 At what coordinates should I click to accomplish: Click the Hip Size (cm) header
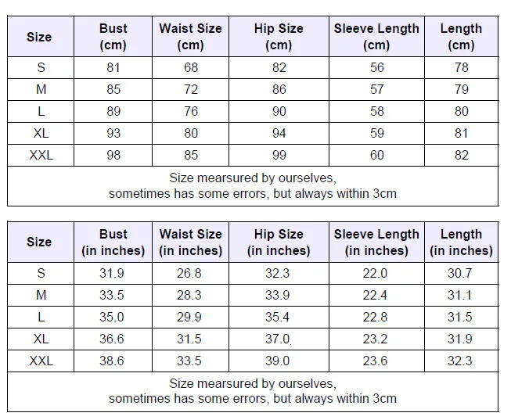coord(279,37)
